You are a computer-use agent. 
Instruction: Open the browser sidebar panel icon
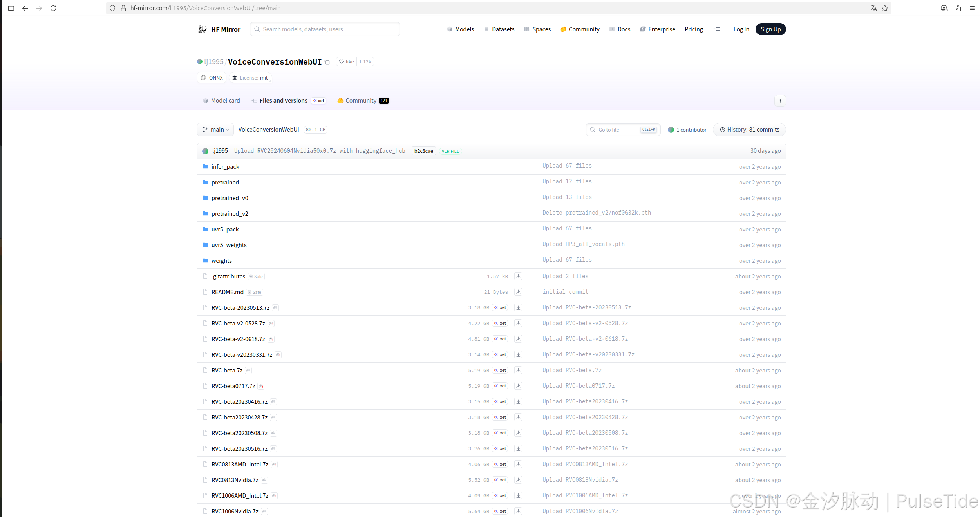pos(11,8)
